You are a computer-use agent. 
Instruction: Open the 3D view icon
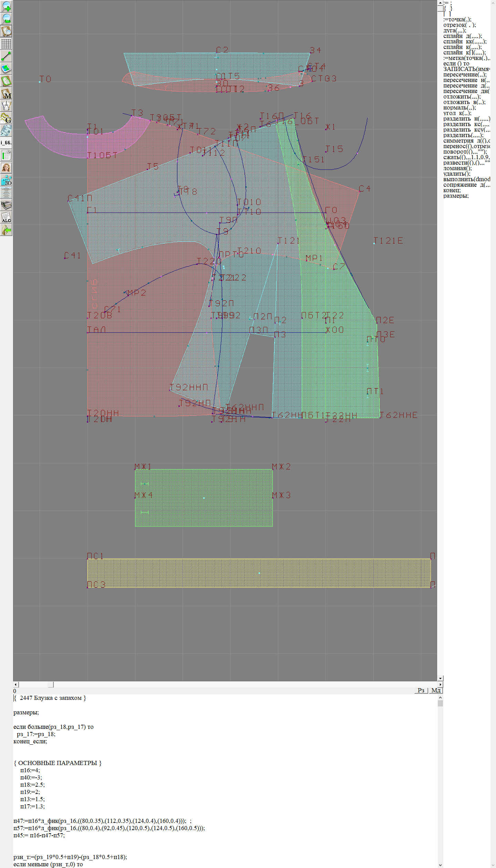6,180
